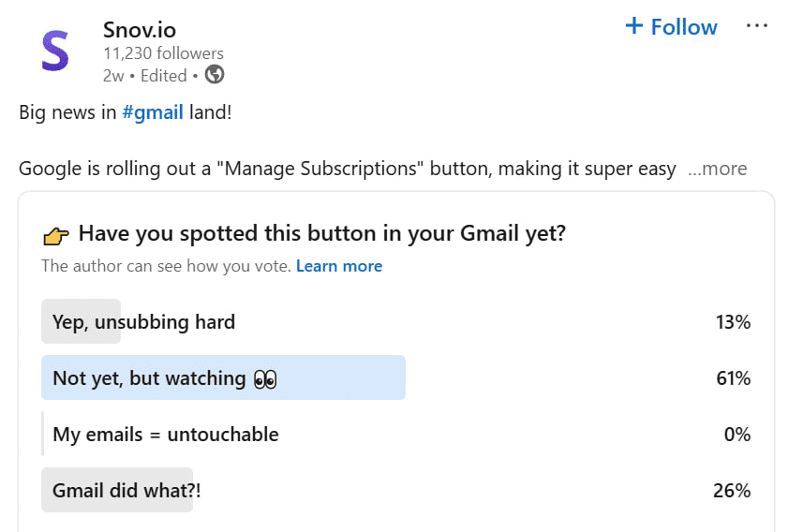Select the "Not yet, but watching" poll option
This screenshot has height=532, width=788.
click(x=150, y=378)
